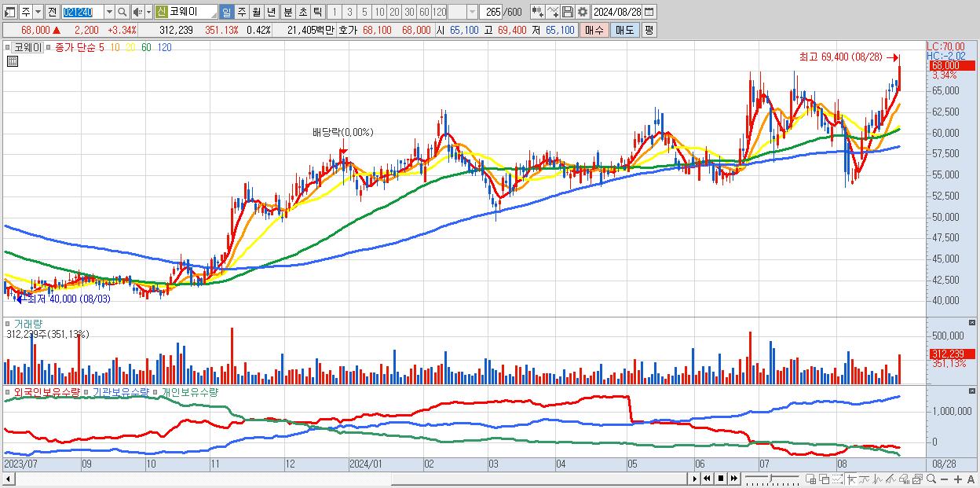
Task: Click the add candlestick chart icon
Action: 538,12
